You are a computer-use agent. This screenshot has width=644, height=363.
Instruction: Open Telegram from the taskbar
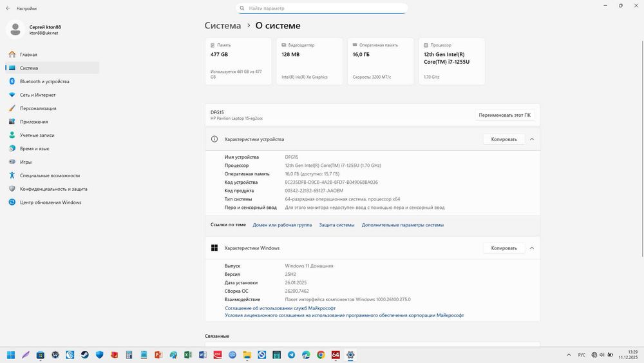[291, 355]
